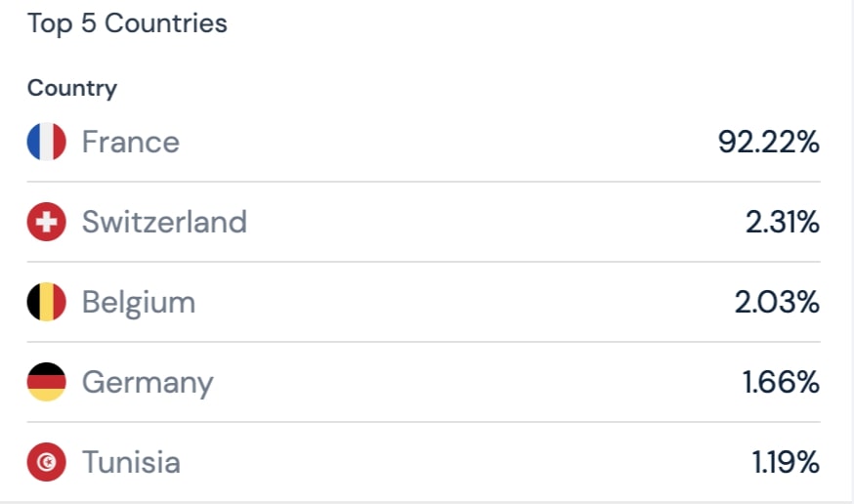Click the 92.22% value for France
Image resolution: width=854 pixels, height=504 pixels.
point(768,143)
